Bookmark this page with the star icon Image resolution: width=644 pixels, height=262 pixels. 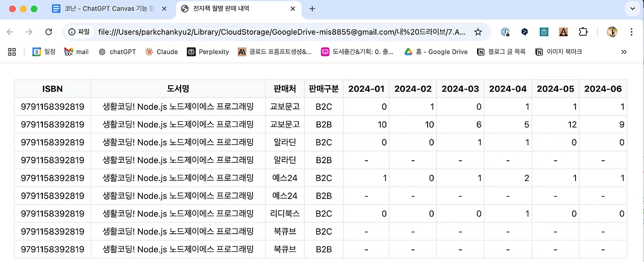pyautogui.click(x=478, y=32)
